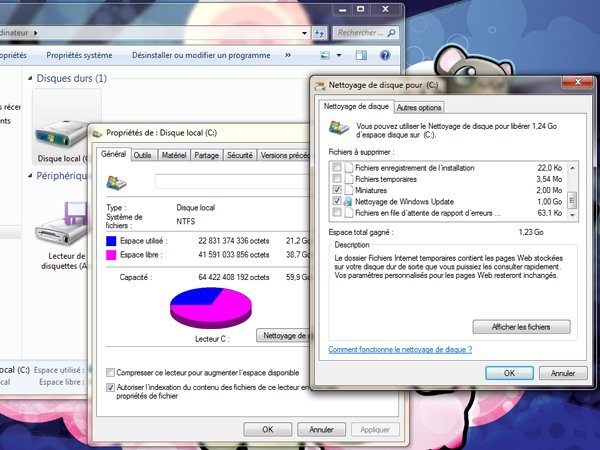Open Comment fonctionne le nettoyage de disque link

(400, 349)
